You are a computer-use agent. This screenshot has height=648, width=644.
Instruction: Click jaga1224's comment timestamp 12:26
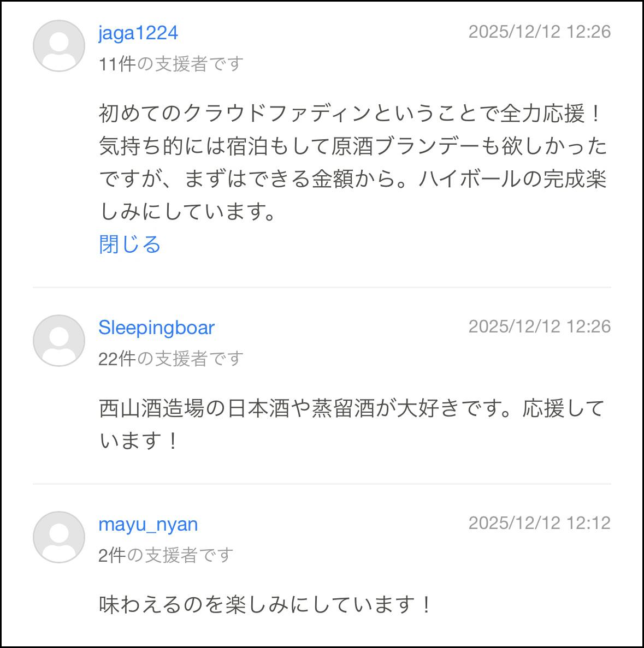(539, 32)
